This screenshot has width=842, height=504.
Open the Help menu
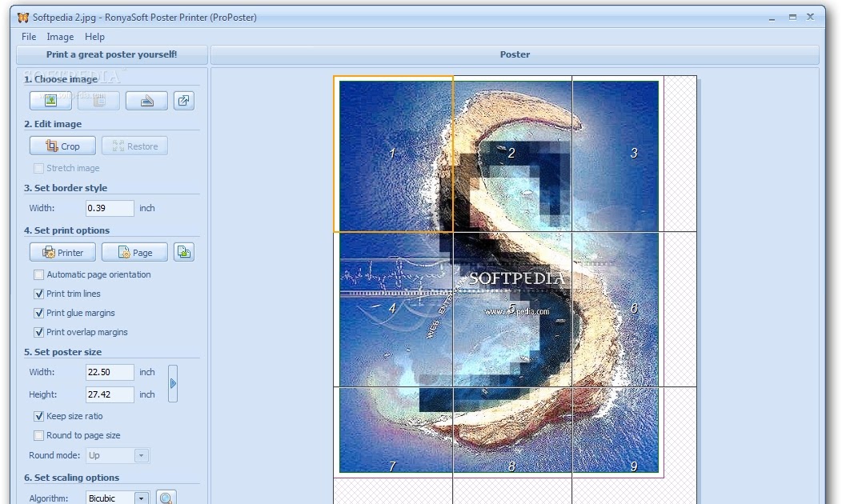[x=94, y=37]
